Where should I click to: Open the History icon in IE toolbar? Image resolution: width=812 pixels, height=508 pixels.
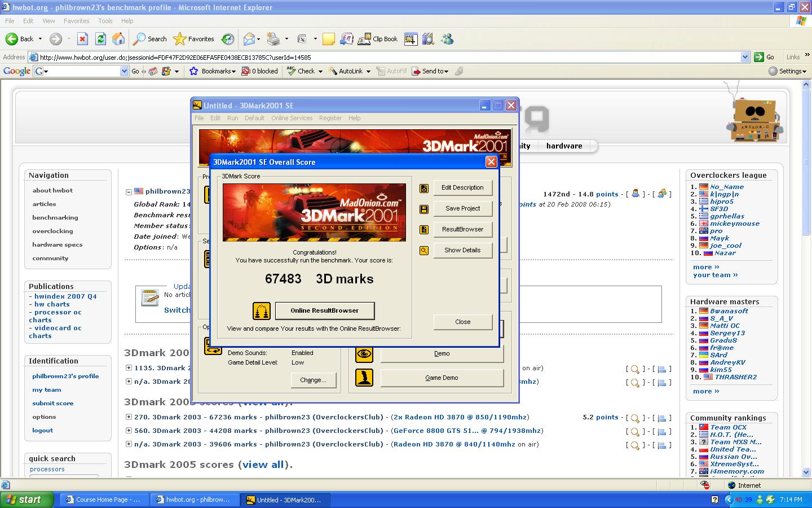(228, 39)
